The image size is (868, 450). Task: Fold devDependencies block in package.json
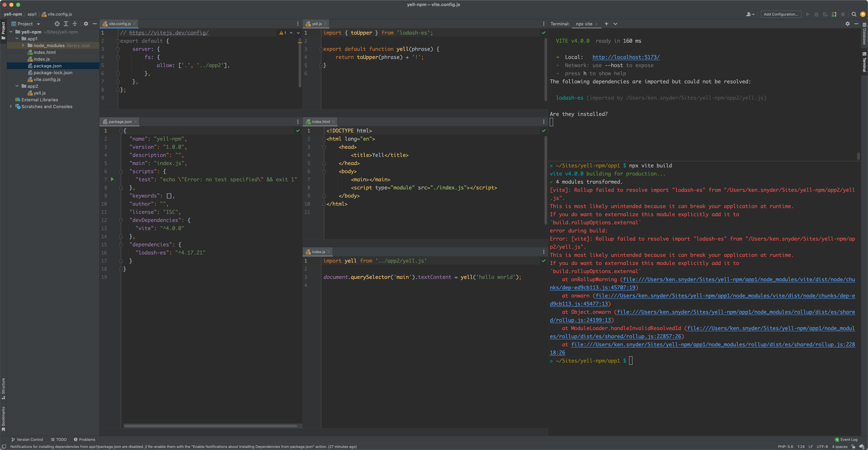[121, 220]
